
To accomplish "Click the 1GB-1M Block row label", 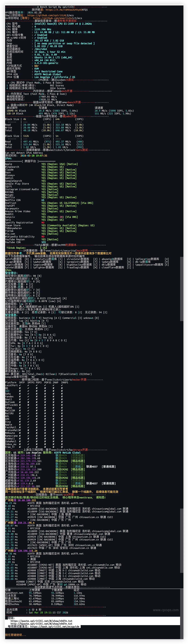I will pyautogui.click(x=15, y=113).
